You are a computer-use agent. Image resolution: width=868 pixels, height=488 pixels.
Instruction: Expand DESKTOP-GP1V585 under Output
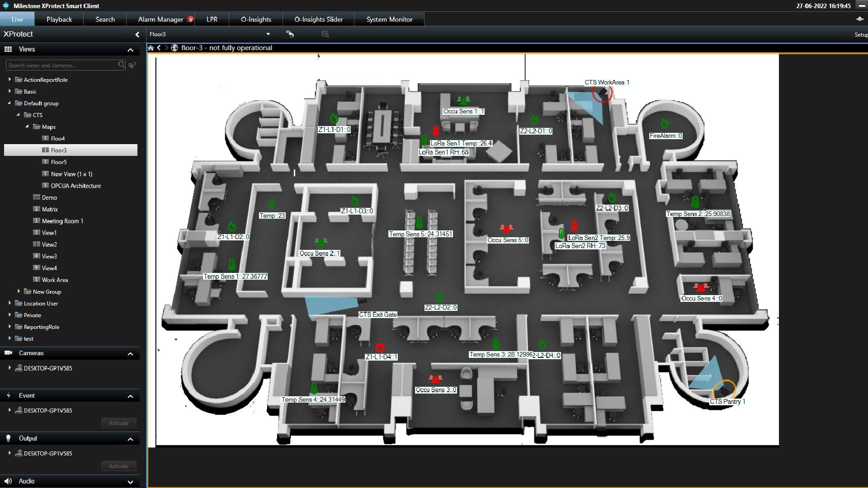click(x=9, y=453)
